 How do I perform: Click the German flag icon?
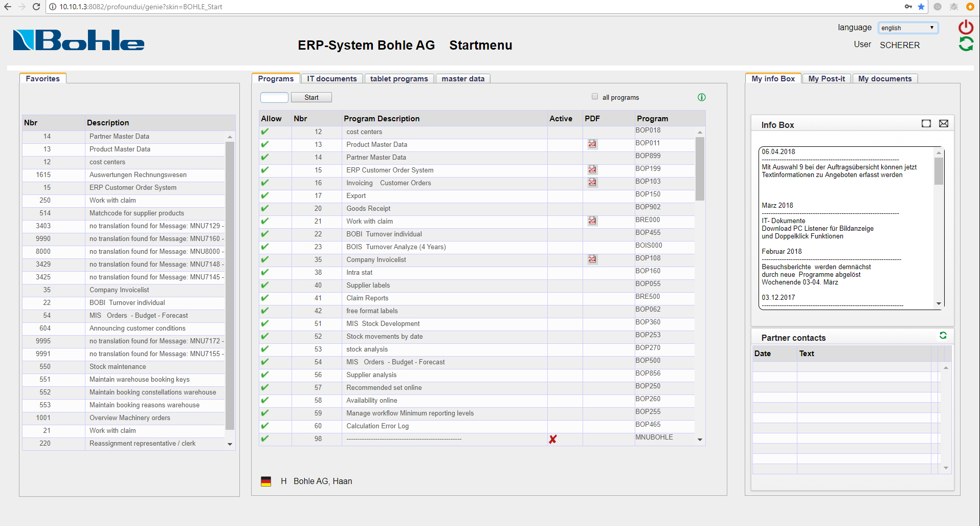(266, 481)
